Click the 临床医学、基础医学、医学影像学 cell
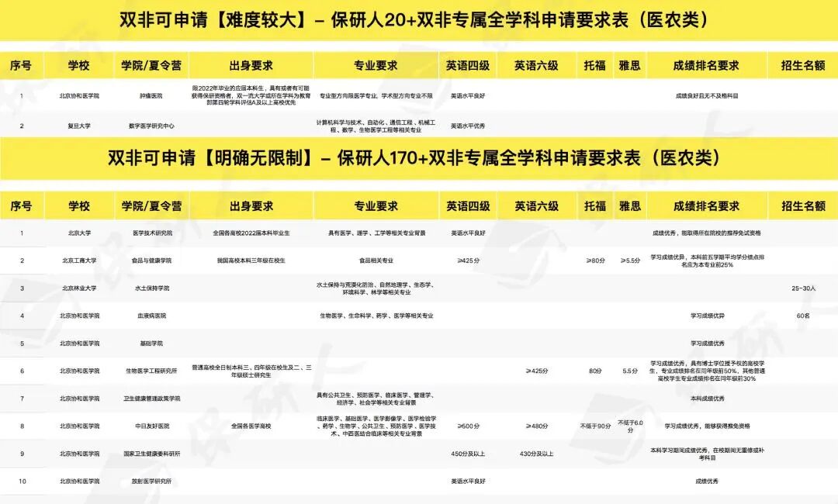The width and height of the screenshot is (838, 504). (x=376, y=426)
